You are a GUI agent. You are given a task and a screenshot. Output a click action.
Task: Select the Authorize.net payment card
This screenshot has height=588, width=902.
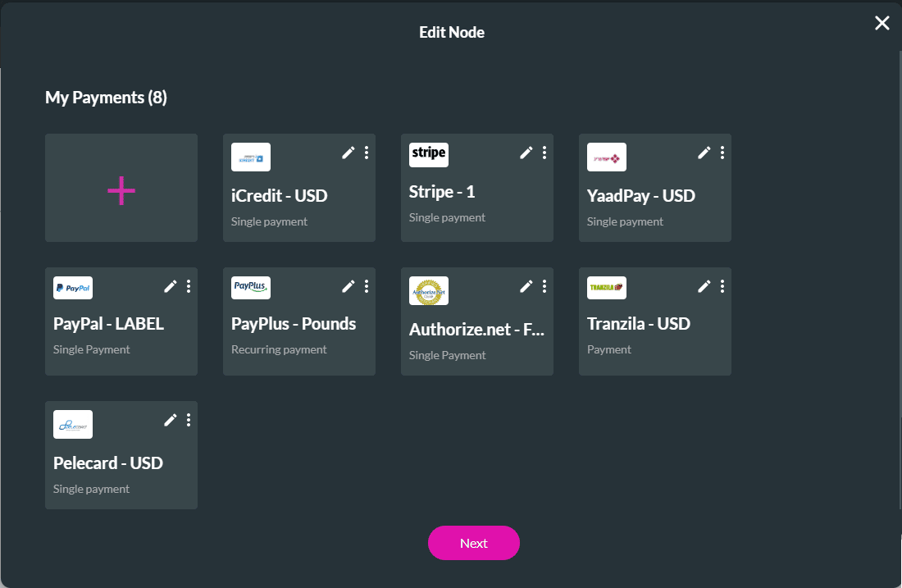coord(477,328)
